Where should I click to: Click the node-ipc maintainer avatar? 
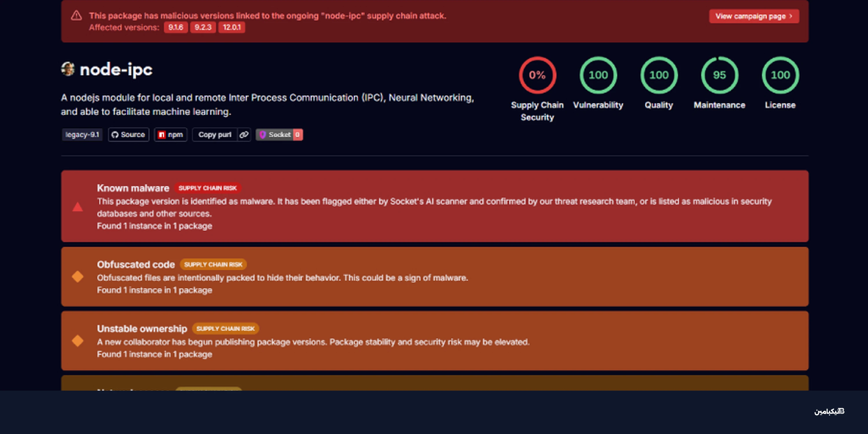coord(68,69)
